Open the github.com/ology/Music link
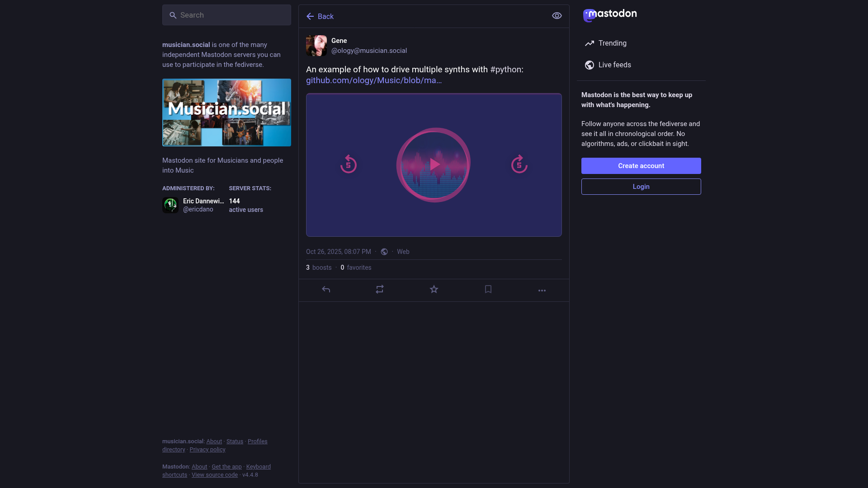The width and height of the screenshot is (868, 488). click(x=373, y=80)
